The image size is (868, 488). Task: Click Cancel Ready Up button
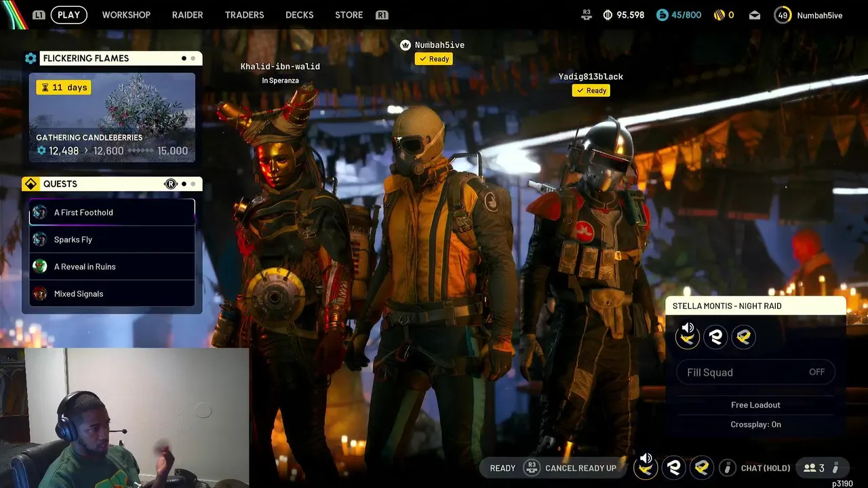pos(580,468)
